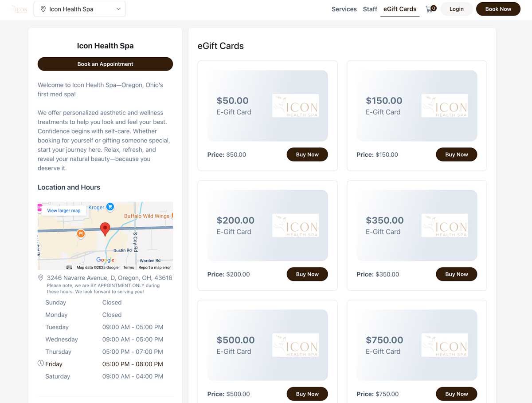This screenshot has width=532, height=403.
Task: Click Thursday 05:00 PM - 07:00 PM hours
Action: pyautogui.click(x=133, y=352)
